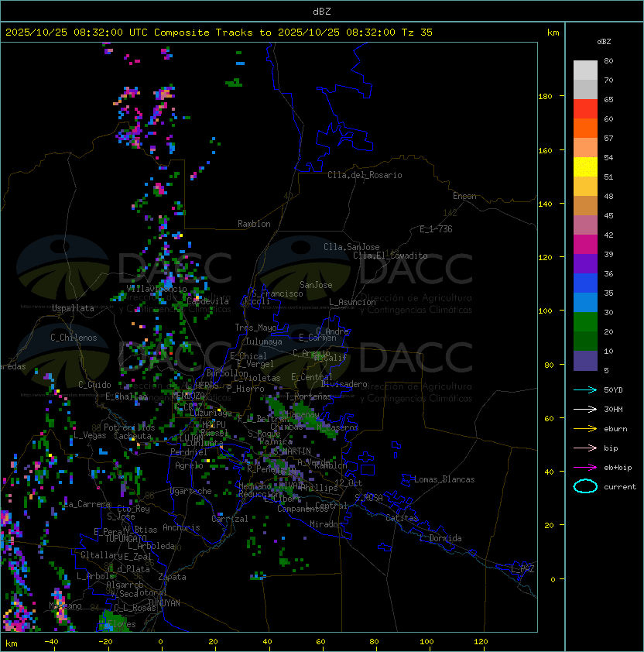Screen dimensions: 644x652
Task: Pick the light gray swatch below 80 dBZ
Action: click(585, 70)
